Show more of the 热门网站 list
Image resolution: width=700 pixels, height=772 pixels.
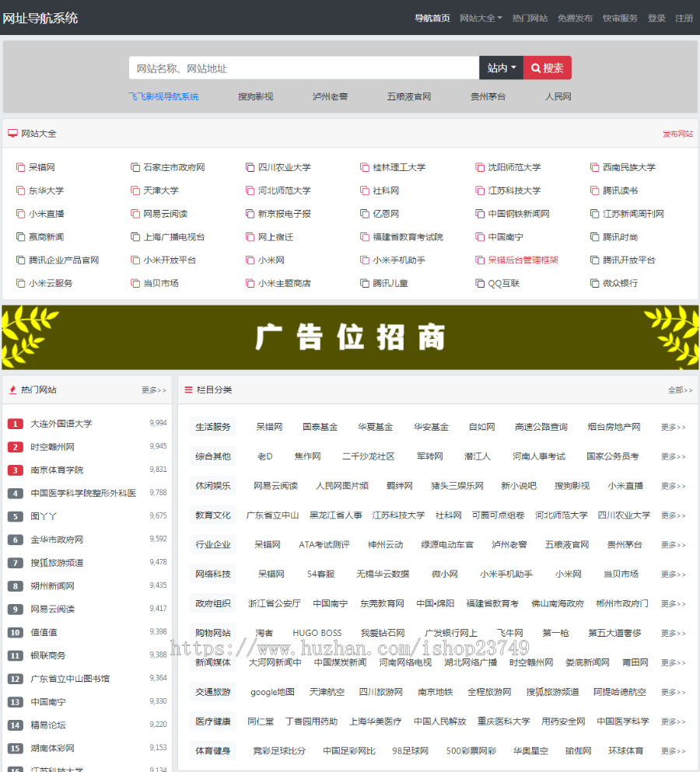coord(154,390)
